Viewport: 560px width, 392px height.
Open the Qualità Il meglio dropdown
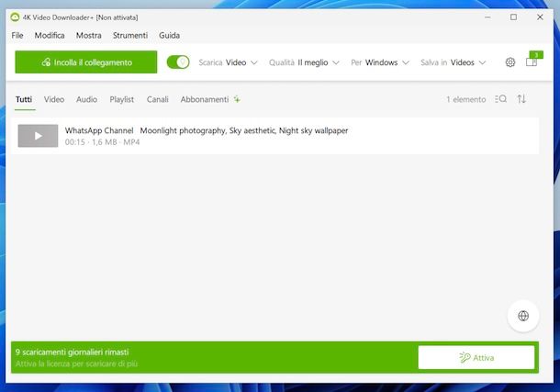click(x=304, y=62)
